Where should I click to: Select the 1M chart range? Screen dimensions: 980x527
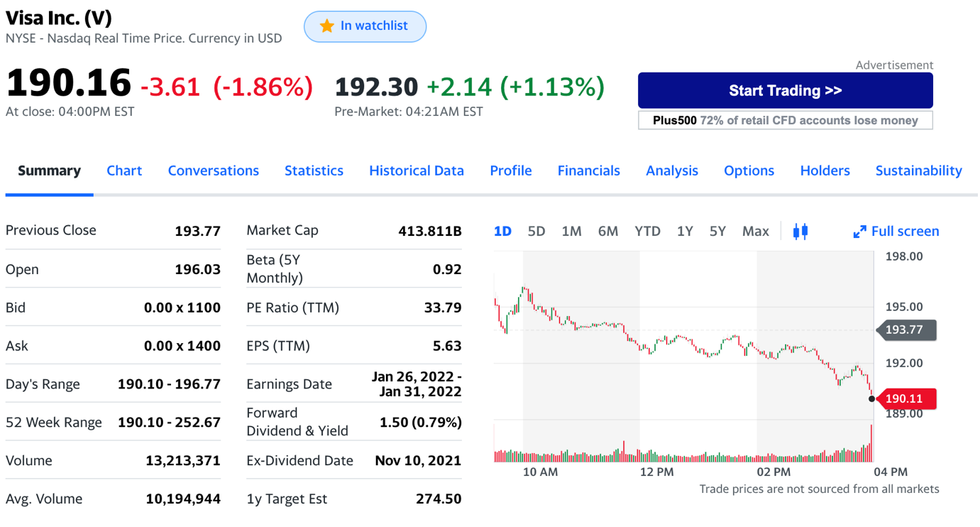pyautogui.click(x=571, y=231)
